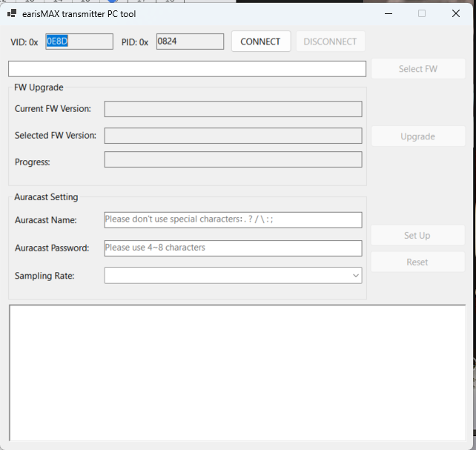Click the CONNECT button
This screenshot has height=450, width=476.
pyautogui.click(x=261, y=42)
